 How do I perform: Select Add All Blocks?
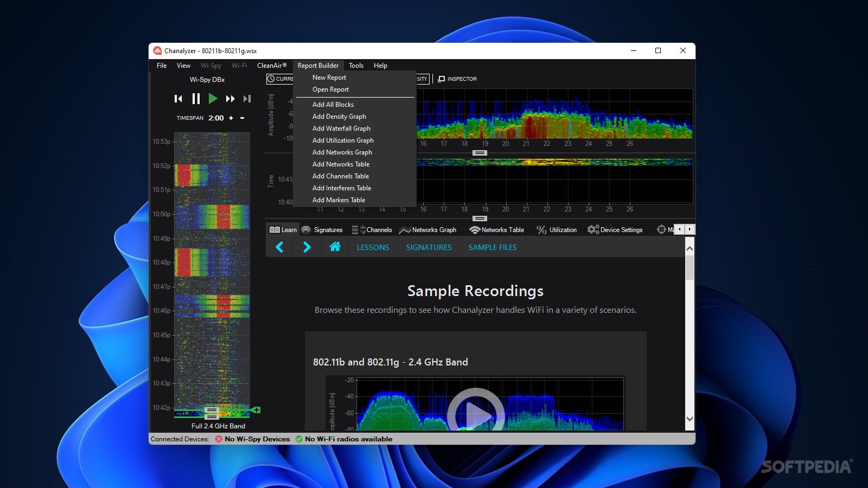coord(333,105)
